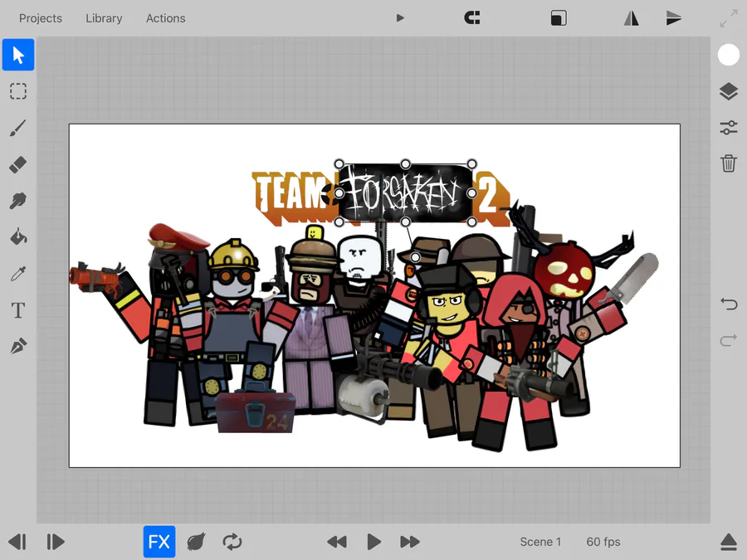Start preview with the top bar play triangle
Image resolution: width=747 pixels, height=560 pixels.
[x=400, y=18]
